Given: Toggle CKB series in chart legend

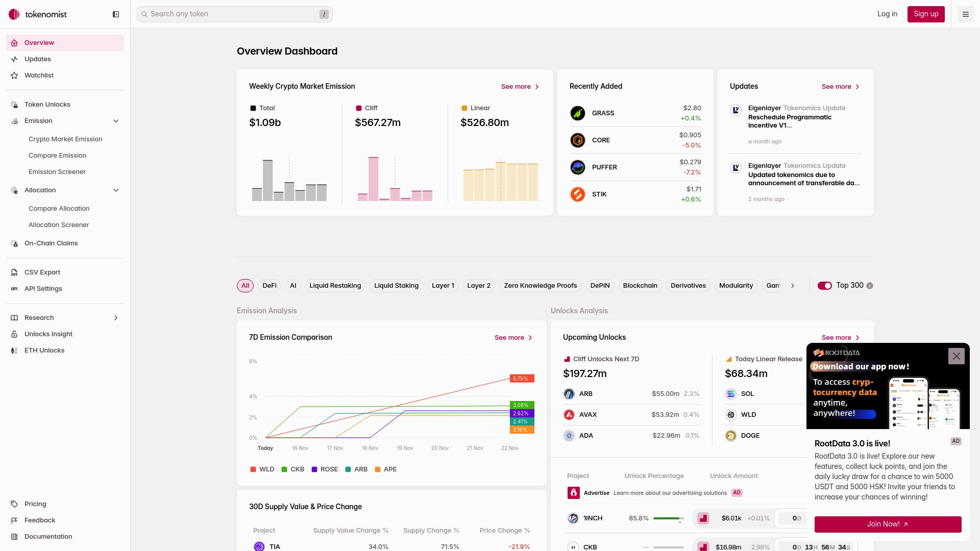Looking at the screenshot, I should 292,469.
